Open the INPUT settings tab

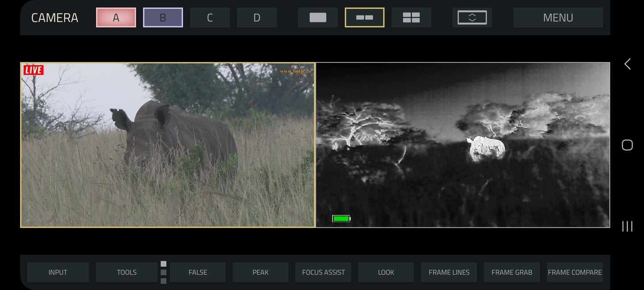[58, 272]
